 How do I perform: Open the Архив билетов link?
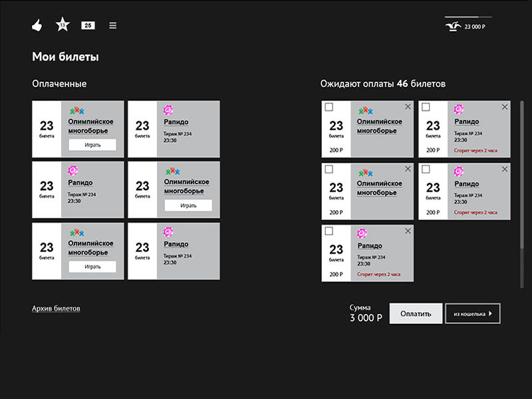click(56, 309)
